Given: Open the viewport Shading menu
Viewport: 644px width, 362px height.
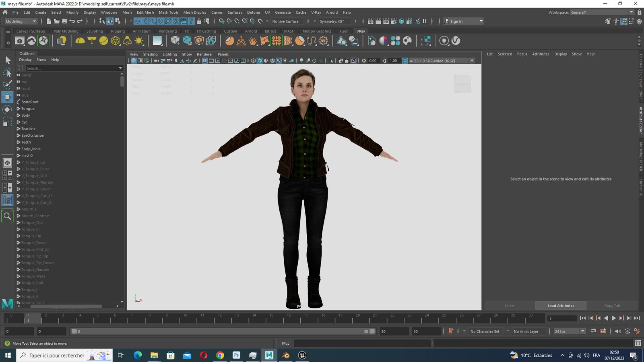Looking at the screenshot, I should point(150,54).
